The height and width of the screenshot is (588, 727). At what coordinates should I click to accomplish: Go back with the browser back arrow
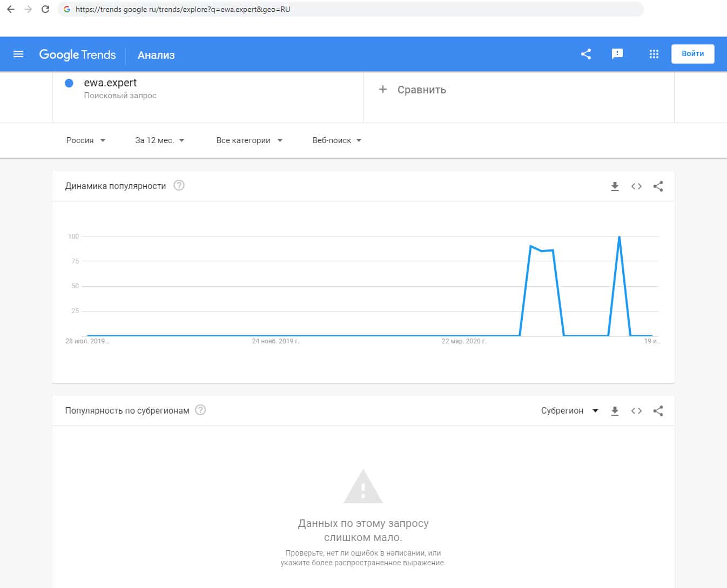pyautogui.click(x=11, y=9)
